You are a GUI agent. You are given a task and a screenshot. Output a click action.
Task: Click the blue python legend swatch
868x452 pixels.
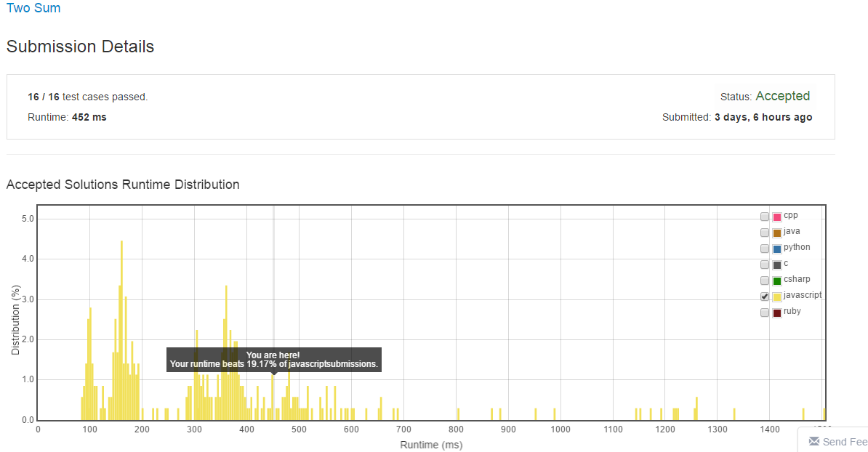776,249
